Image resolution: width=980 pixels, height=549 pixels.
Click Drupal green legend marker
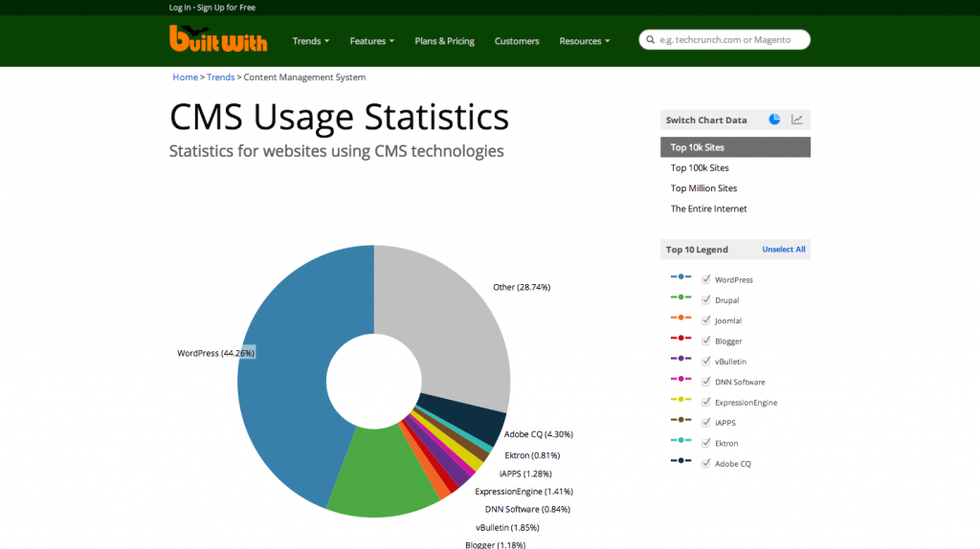(680, 297)
